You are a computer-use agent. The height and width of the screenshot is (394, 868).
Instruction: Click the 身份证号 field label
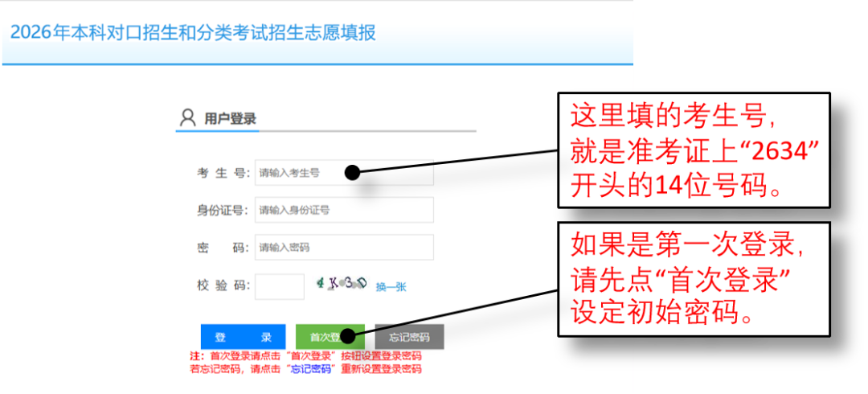click(x=223, y=211)
